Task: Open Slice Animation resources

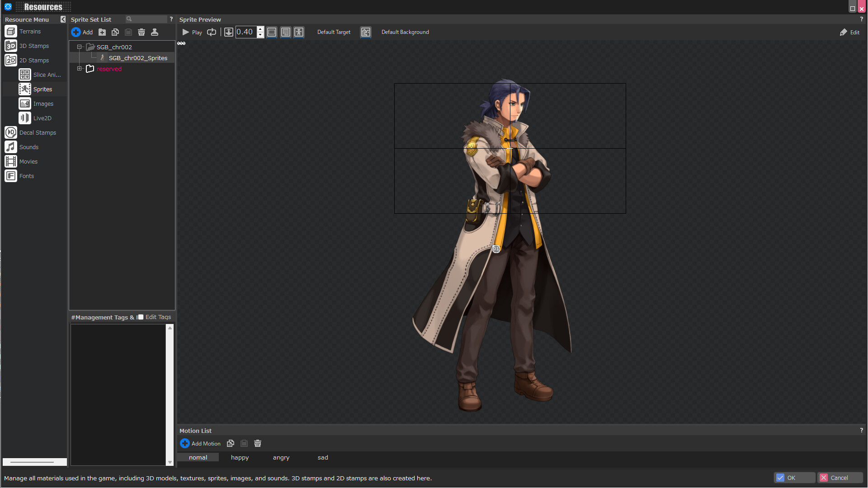Action: pyautogui.click(x=40, y=75)
